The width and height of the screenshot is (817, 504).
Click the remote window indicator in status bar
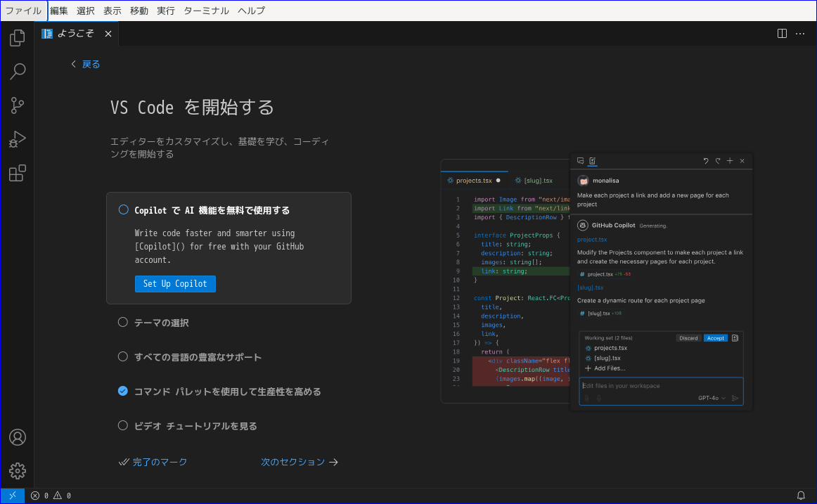(13, 496)
